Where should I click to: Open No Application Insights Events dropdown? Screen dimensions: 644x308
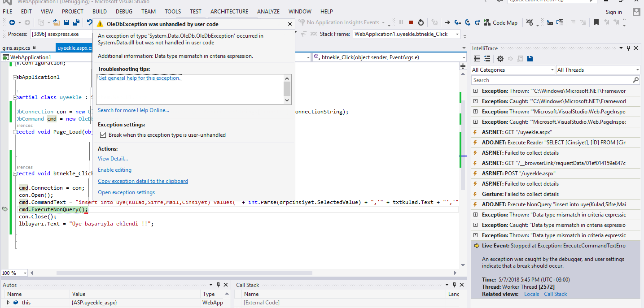coord(343,22)
